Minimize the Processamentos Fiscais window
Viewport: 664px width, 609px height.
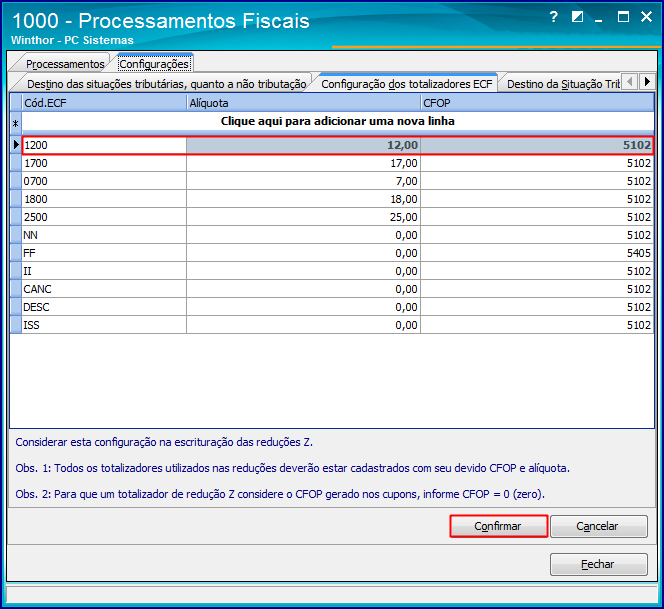point(598,18)
